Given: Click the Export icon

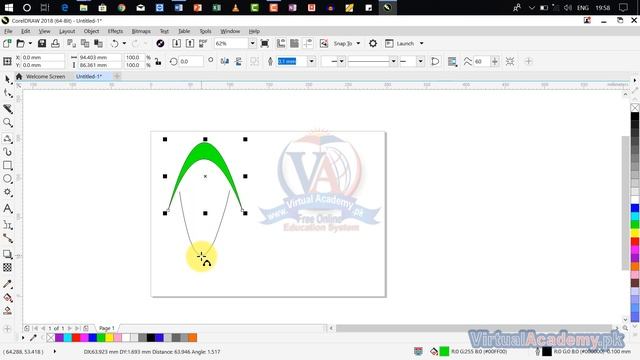Looking at the screenshot, I should (x=190, y=43).
